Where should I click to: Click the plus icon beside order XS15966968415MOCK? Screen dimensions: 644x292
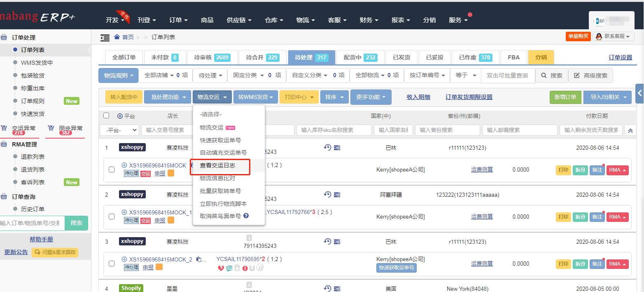(x=124, y=165)
